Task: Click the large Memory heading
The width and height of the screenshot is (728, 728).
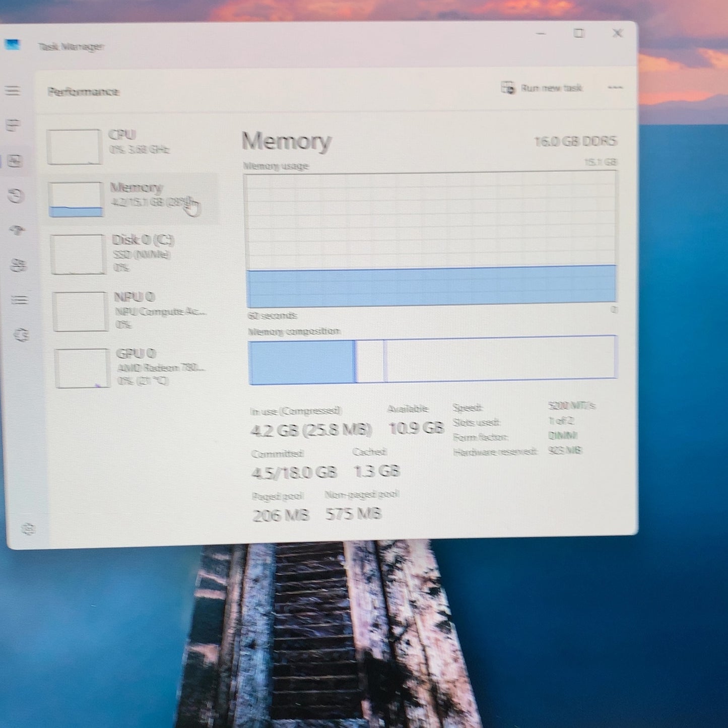Action: pos(286,141)
